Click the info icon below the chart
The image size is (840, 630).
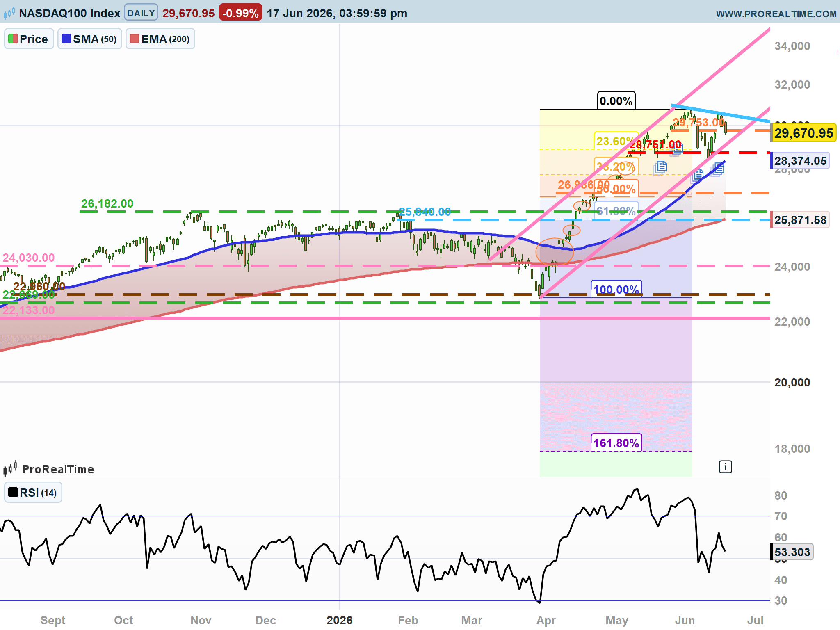tap(725, 467)
